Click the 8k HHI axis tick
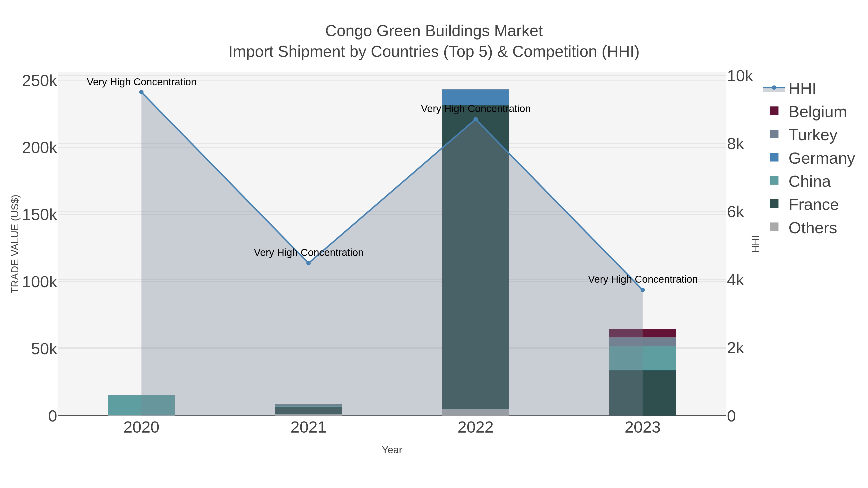This screenshot has width=868, height=488. point(736,144)
